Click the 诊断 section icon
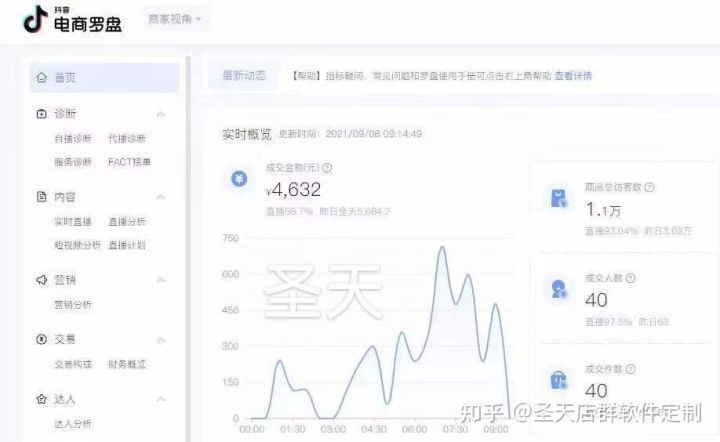 click(x=41, y=113)
